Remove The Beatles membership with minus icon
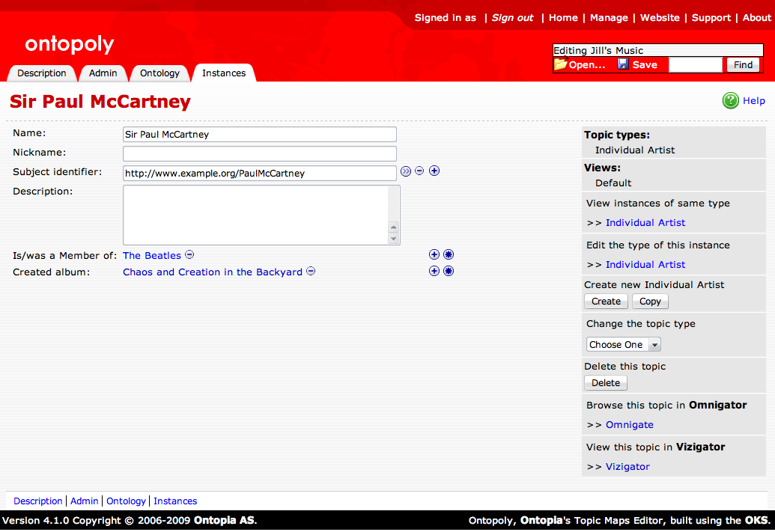This screenshot has height=532, width=775. point(189,254)
